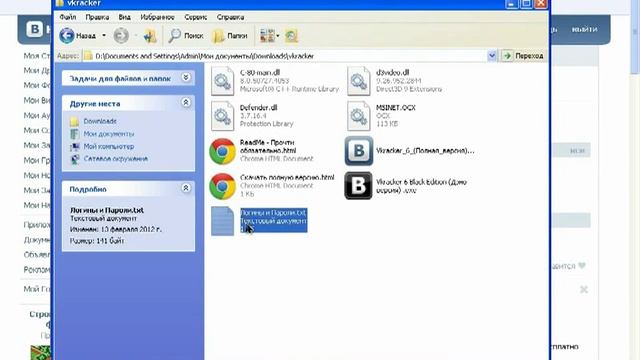Select the Defender.dll file icon

coord(222,116)
